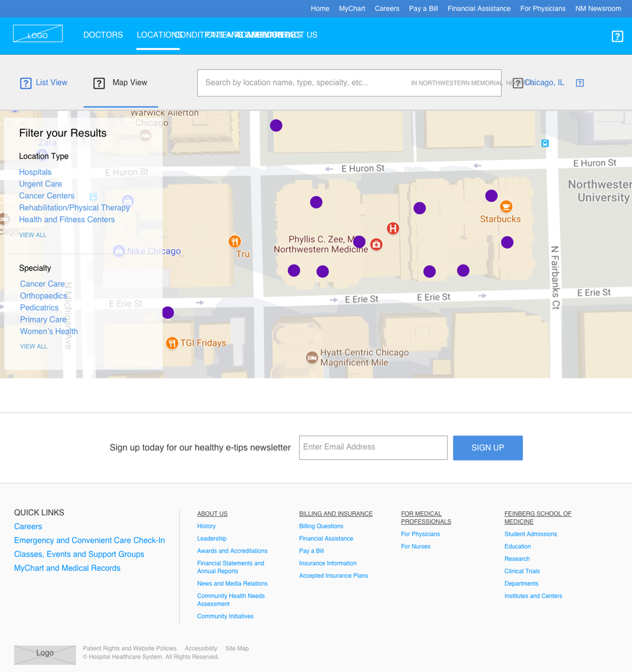Viewport: 632px width, 672px height.
Task: Open Awards and Accreditations link
Action: [232, 551]
